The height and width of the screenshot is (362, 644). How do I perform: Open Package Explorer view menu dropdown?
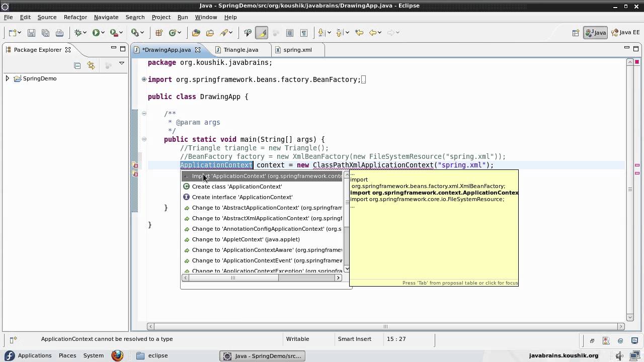(121, 64)
